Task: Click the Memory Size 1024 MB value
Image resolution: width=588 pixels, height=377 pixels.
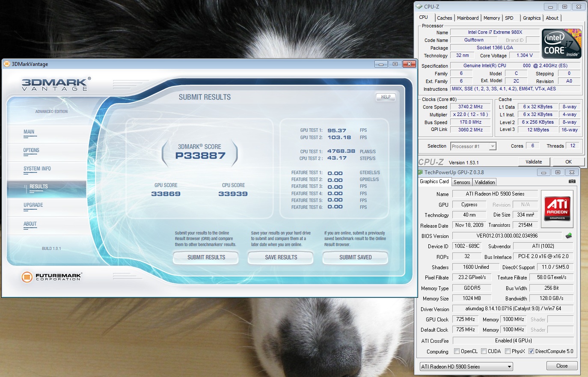Action: click(x=472, y=298)
